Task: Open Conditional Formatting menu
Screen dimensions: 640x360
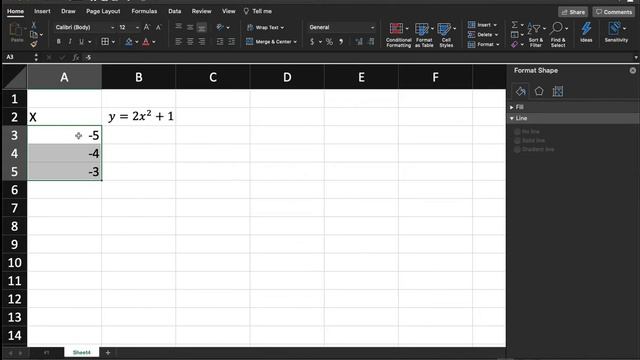Action: (x=398, y=35)
